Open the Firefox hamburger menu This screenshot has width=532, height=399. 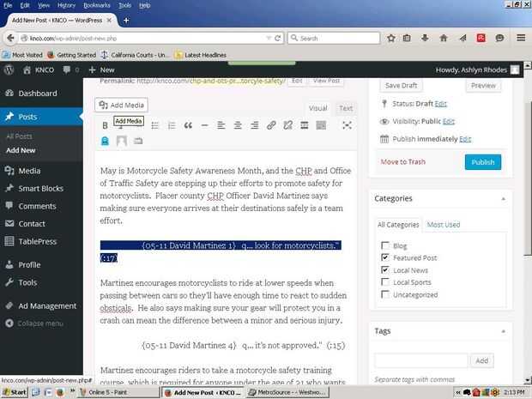(521, 38)
